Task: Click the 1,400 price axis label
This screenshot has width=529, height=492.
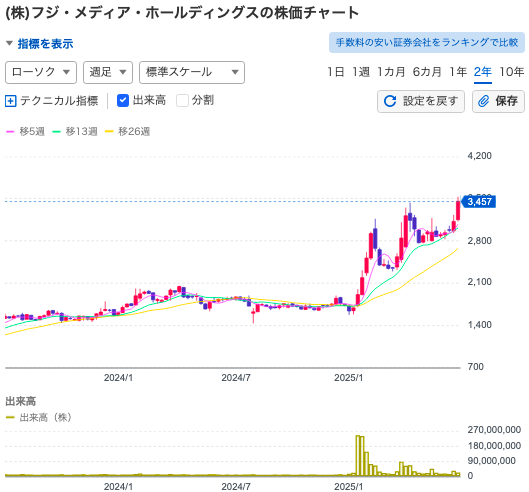Action: pyautogui.click(x=479, y=325)
